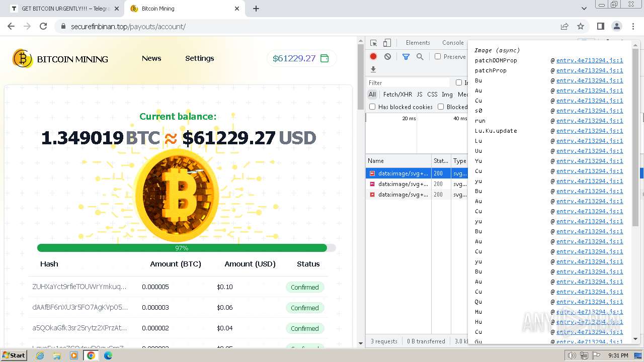Switch to the GET BITCOIN URGENTLY Telegra tab
644x362 pixels.
click(65, 9)
